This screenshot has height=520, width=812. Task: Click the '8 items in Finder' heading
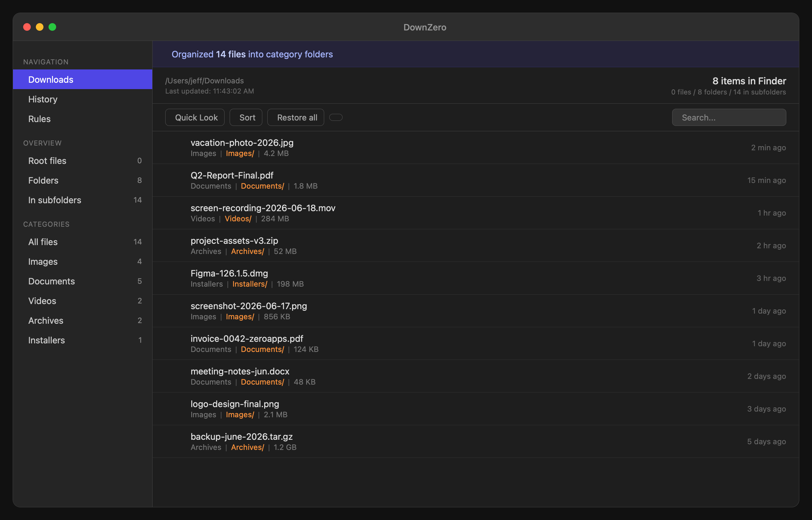point(749,81)
